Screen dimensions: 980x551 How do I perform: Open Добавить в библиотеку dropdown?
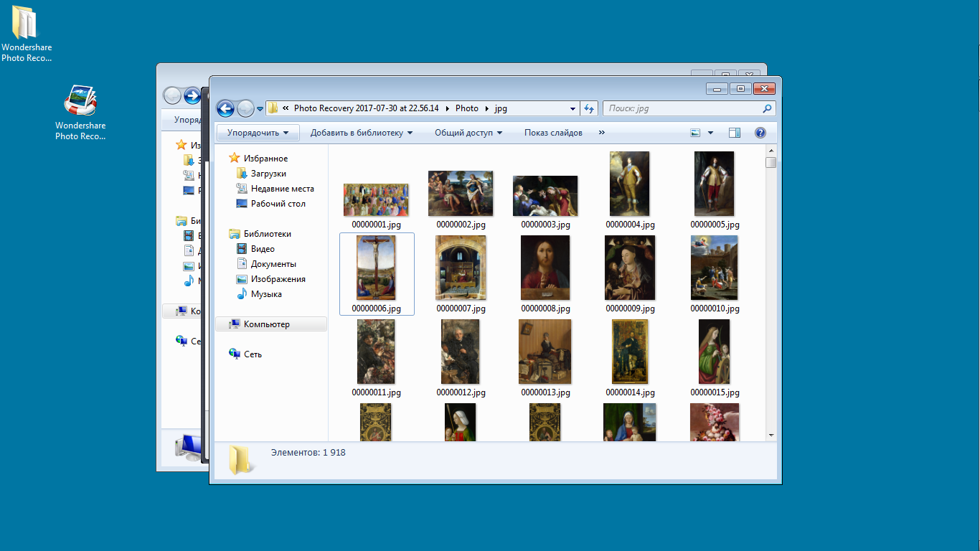(x=362, y=133)
